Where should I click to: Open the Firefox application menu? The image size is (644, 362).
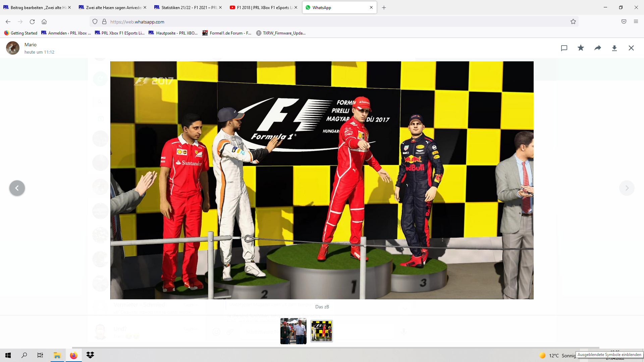636,22
